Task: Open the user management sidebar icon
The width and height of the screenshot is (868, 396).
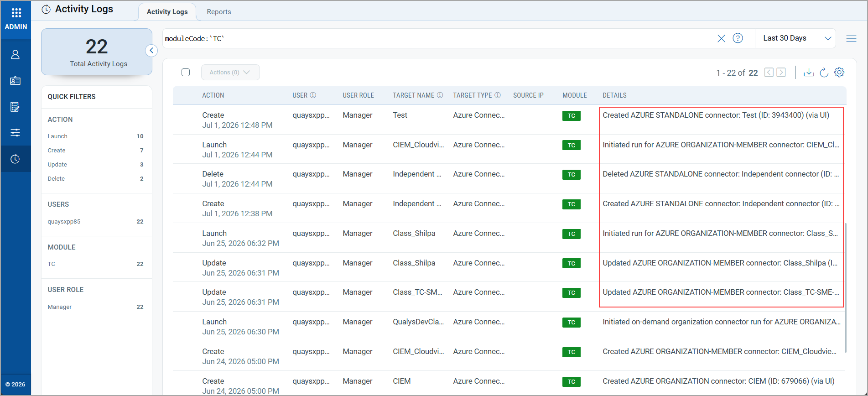Action: tap(16, 55)
